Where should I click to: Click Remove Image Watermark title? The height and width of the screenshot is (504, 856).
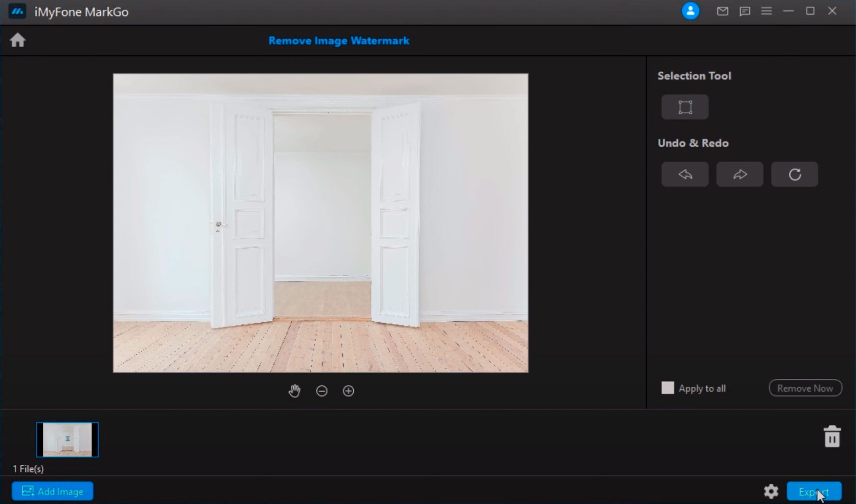pyautogui.click(x=339, y=40)
